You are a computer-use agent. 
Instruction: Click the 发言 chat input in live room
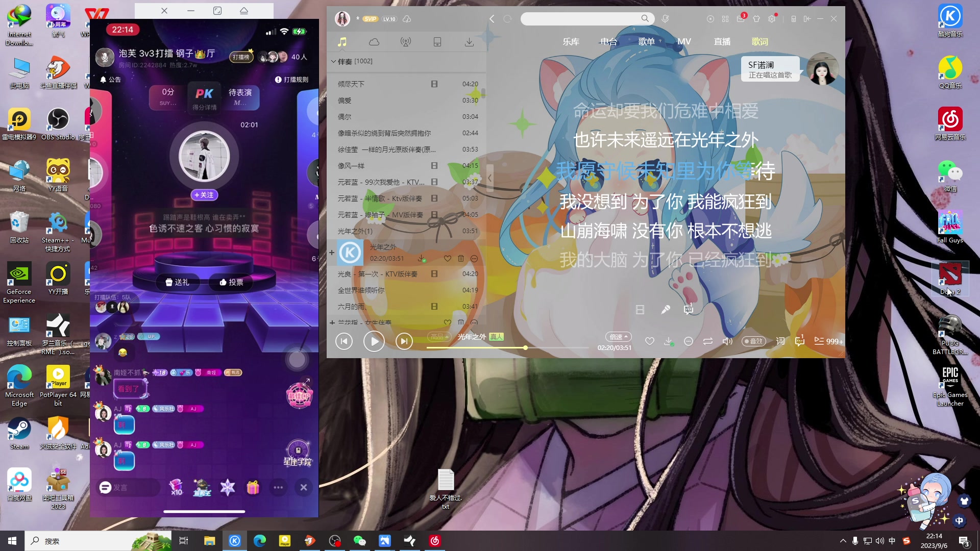tap(128, 488)
